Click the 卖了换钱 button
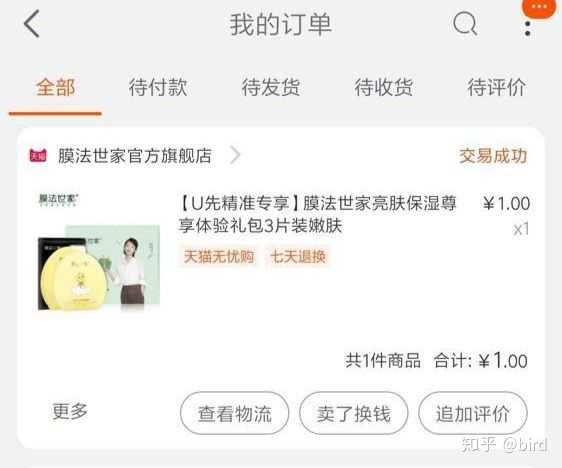Screen dimensions: 562x468 point(353,413)
